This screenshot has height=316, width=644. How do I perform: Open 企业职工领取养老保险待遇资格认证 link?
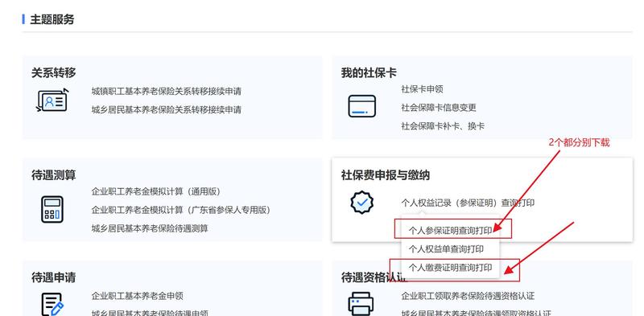click(468, 296)
